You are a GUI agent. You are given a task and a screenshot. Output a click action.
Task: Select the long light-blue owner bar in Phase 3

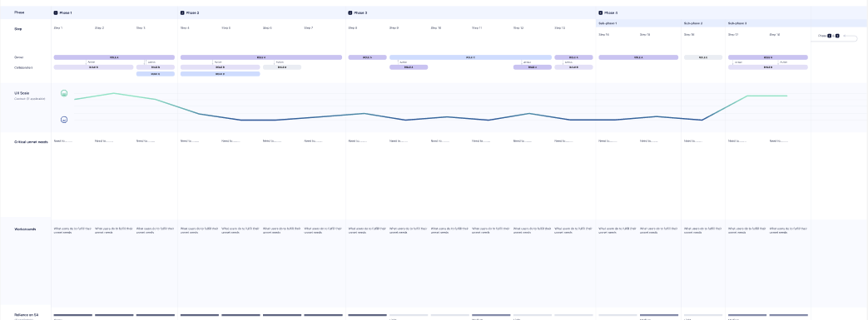tap(470, 57)
